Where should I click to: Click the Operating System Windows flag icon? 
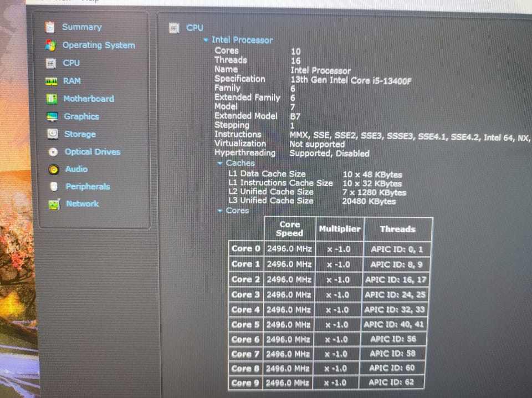click(x=50, y=45)
